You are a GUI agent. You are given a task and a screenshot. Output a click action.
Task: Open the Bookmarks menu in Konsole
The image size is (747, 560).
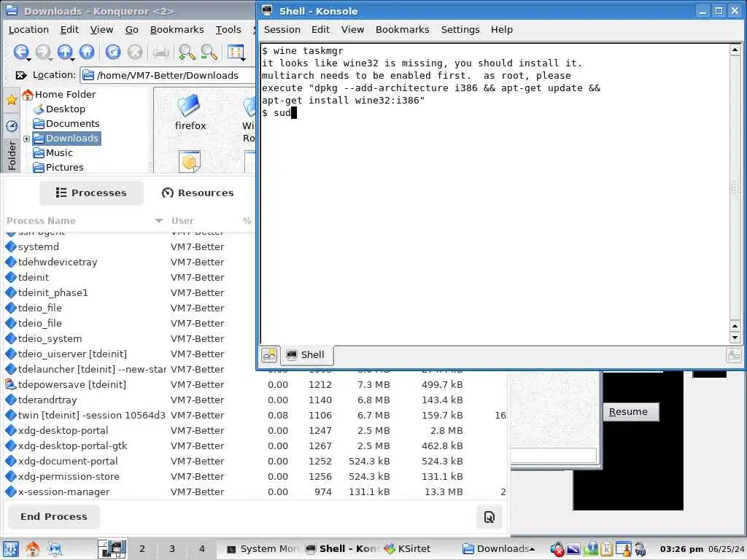(x=402, y=29)
